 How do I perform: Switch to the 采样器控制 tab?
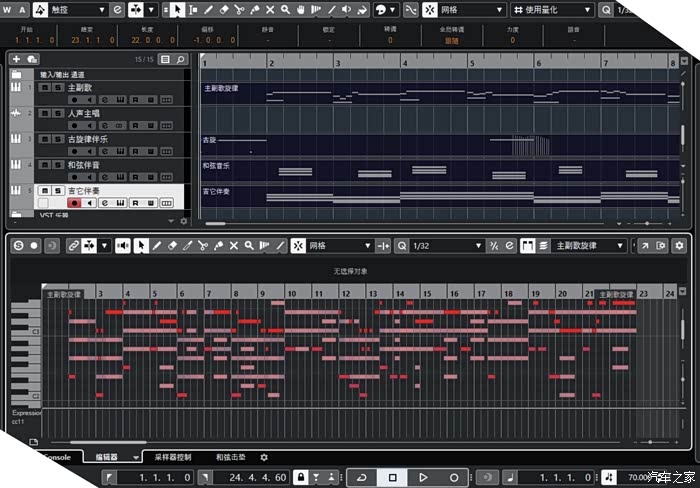(x=172, y=457)
